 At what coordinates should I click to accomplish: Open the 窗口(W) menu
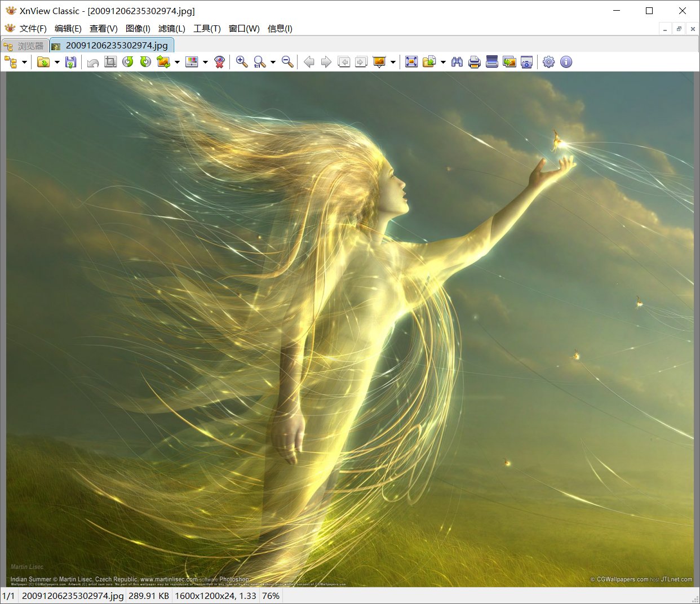244,29
